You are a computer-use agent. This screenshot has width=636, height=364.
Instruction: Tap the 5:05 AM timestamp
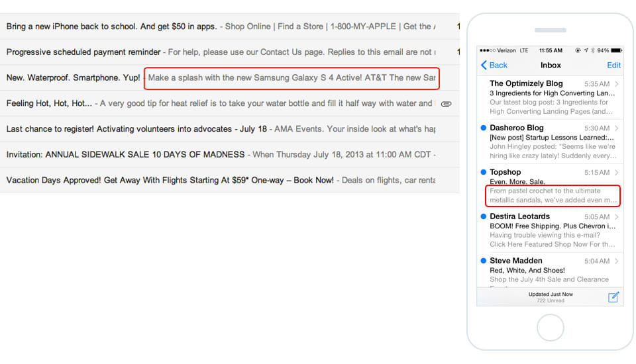point(597,216)
